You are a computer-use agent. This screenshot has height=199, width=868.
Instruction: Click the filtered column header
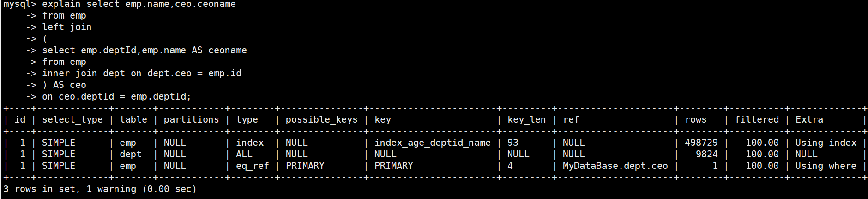[x=757, y=119]
